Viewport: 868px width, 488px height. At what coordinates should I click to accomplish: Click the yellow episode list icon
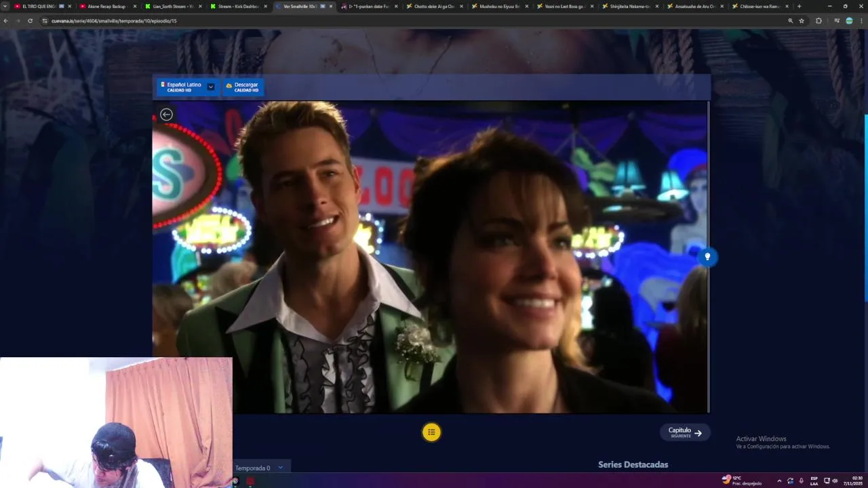tap(431, 432)
